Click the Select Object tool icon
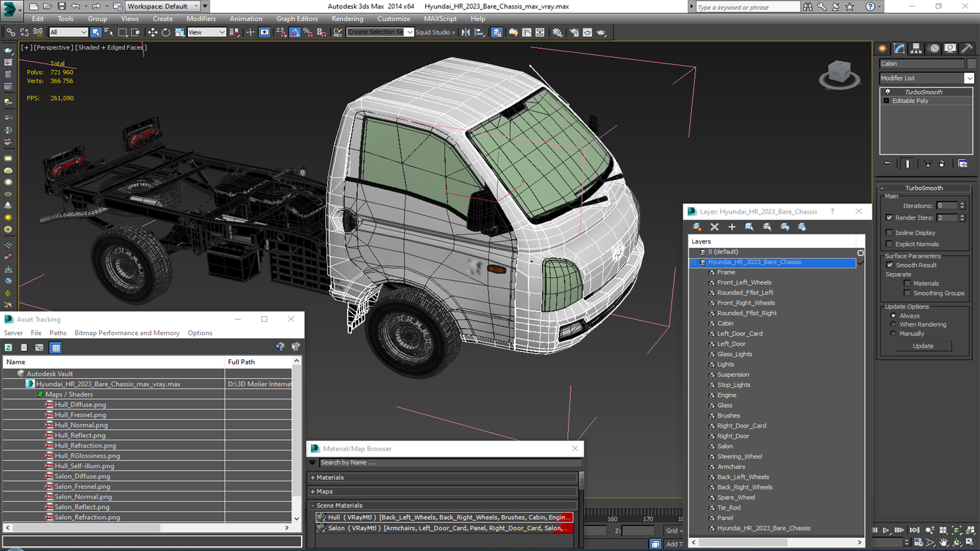 click(x=95, y=32)
